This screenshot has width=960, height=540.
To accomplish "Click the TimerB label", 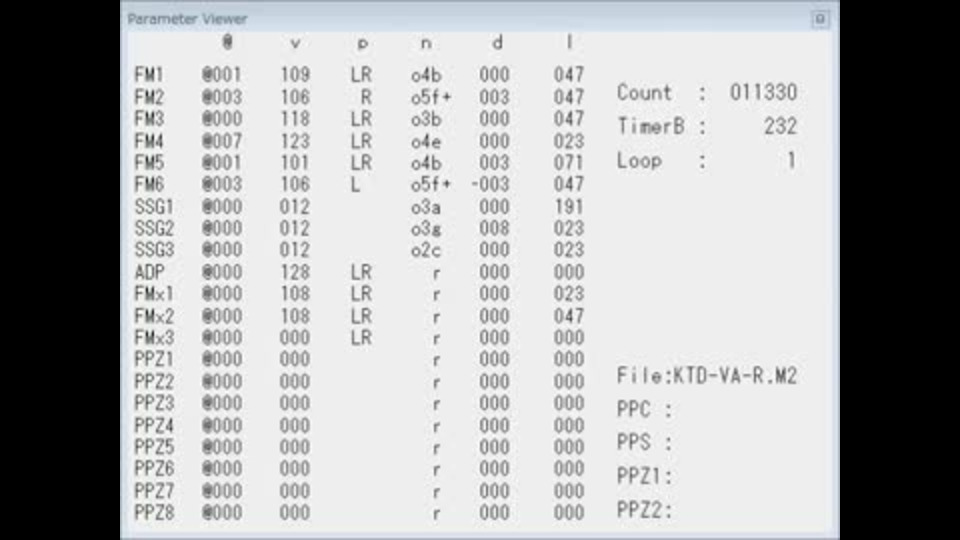I will click(x=651, y=127).
